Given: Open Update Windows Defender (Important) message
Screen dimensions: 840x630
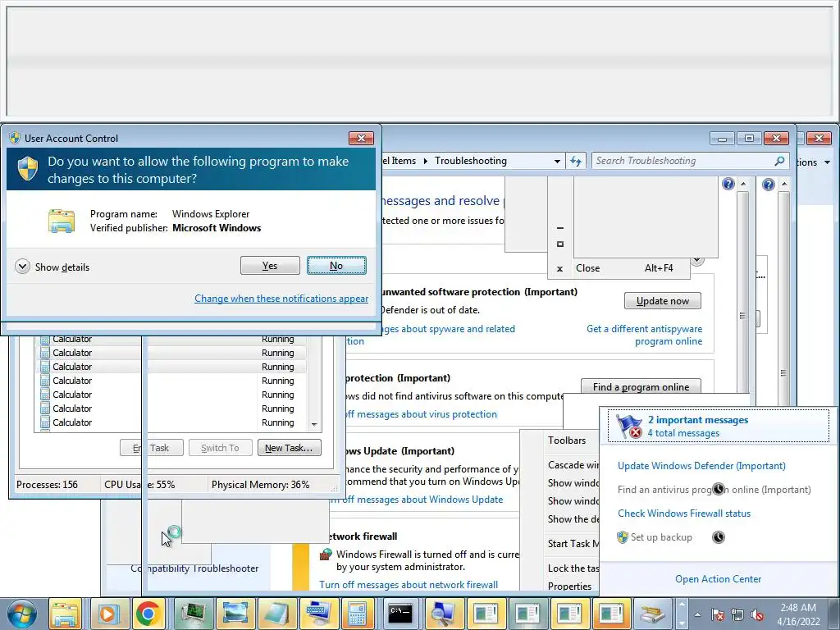Looking at the screenshot, I should (702, 466).
